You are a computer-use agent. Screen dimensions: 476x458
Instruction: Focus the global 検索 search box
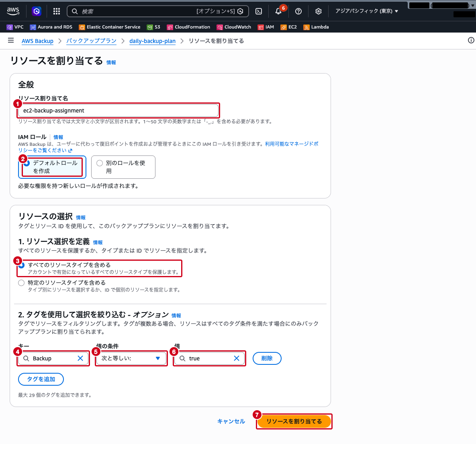[x=158, y=11]
